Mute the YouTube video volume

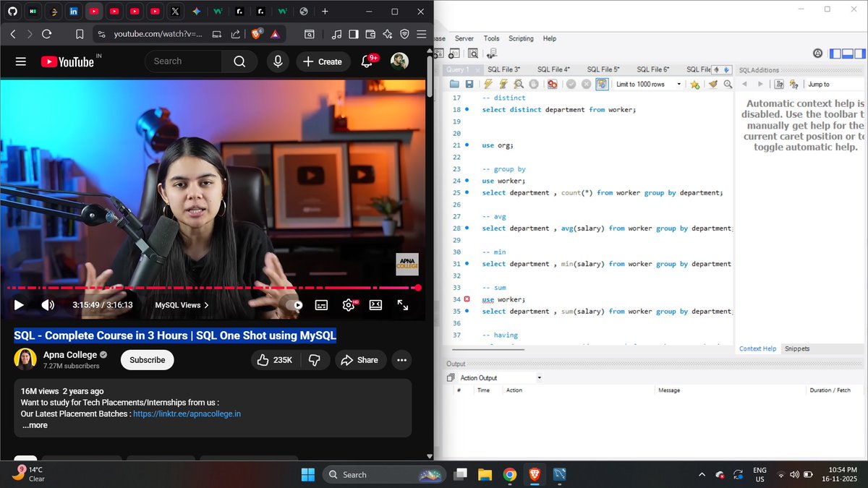[48, 305]
